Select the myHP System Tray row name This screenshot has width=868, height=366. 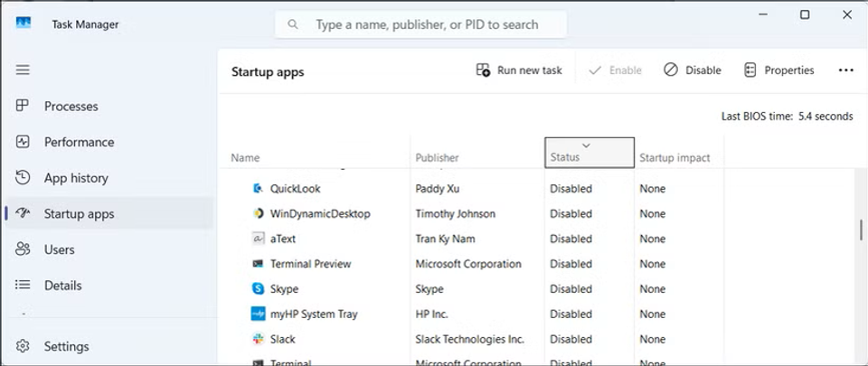click(314, 314)
